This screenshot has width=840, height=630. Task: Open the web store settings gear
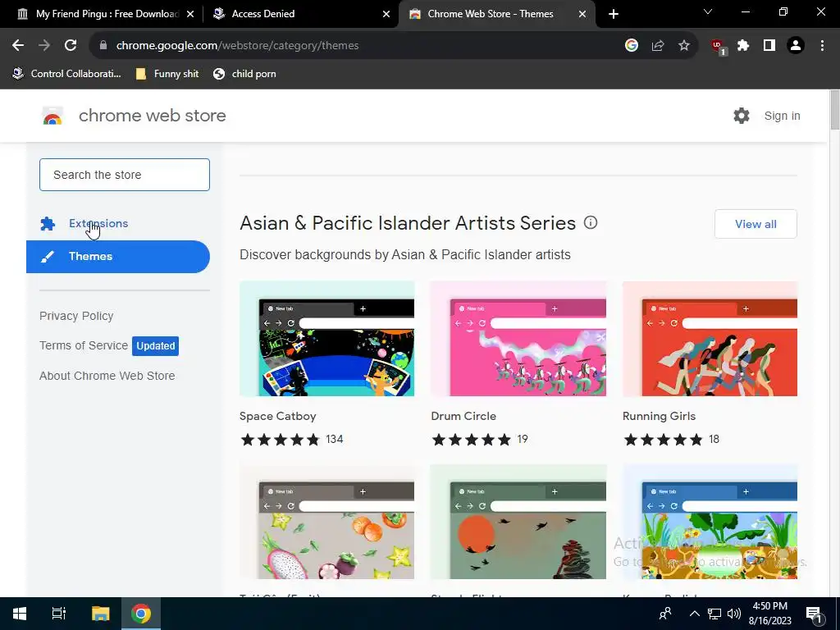(x=742, y=116)
